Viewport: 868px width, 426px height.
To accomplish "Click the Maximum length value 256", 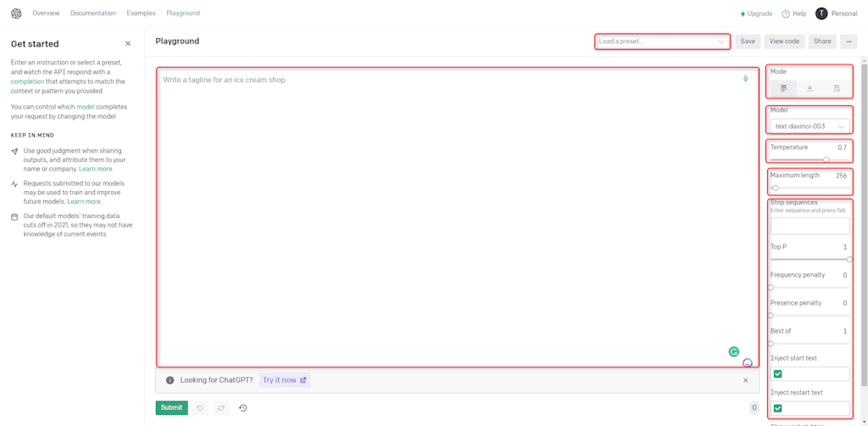I will (x=842, y=176).
